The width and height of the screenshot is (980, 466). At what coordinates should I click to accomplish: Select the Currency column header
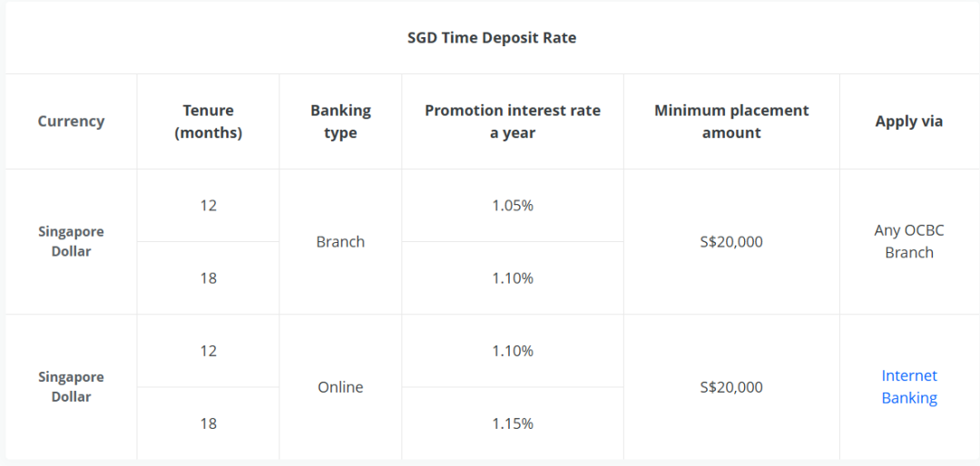pyautogui.click(x=71, y=121)
